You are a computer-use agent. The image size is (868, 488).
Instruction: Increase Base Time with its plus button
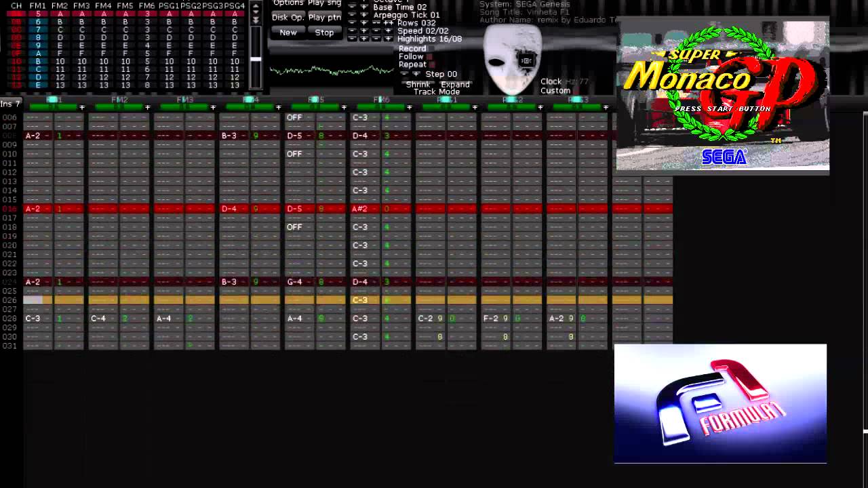tap(363, 6)
